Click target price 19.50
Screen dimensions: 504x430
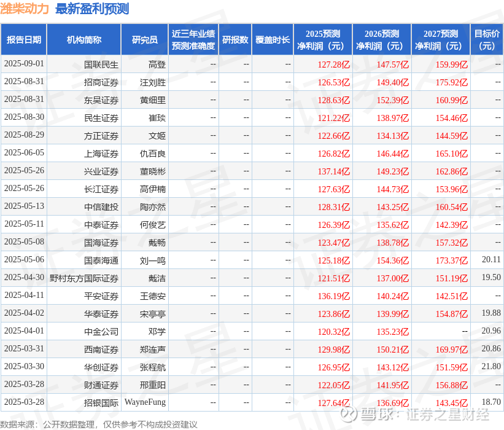491,277
